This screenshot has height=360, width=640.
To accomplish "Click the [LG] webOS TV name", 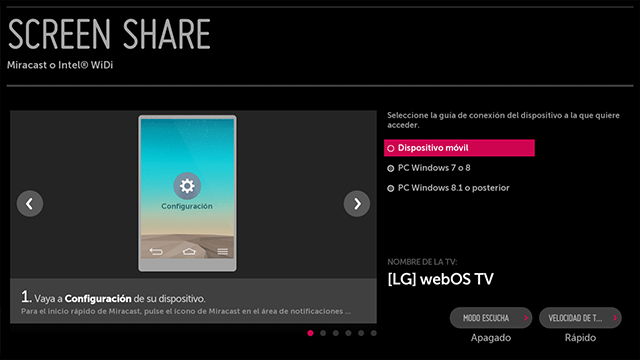I will coord(440,279).
